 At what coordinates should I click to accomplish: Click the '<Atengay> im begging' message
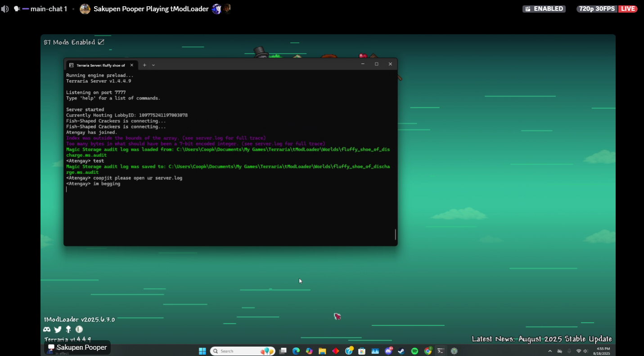pyautogui.click(x=93, y=184)
